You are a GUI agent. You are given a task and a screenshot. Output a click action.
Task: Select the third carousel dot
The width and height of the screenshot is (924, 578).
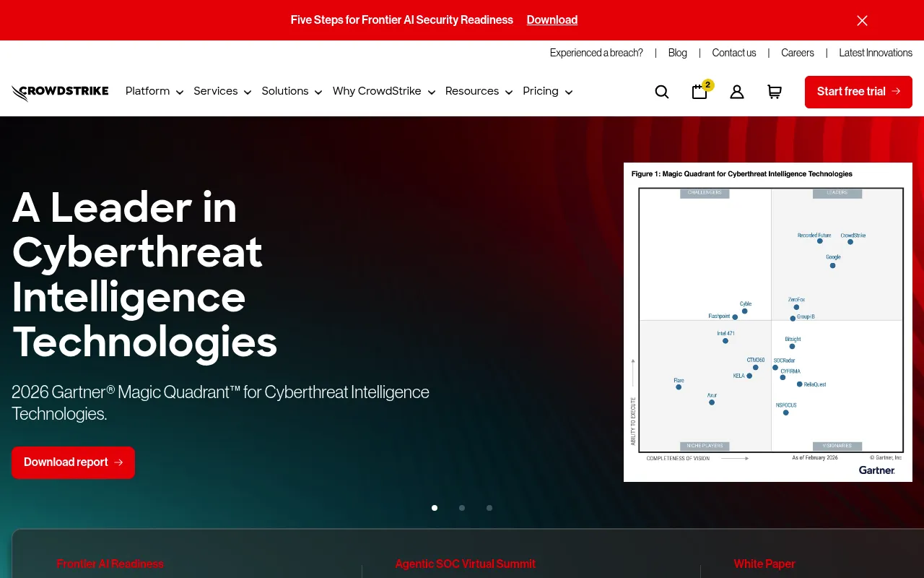coord(489,508)
